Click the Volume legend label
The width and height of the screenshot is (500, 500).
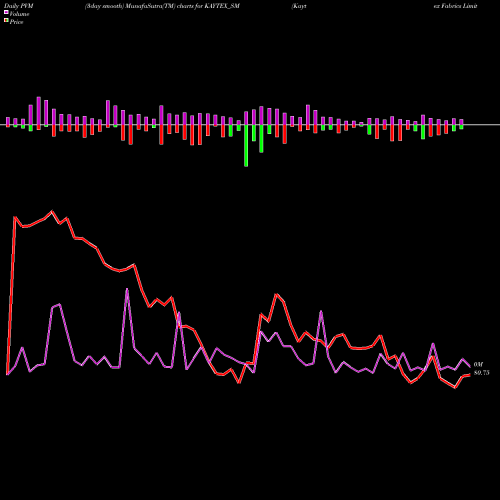coord(19,14)
